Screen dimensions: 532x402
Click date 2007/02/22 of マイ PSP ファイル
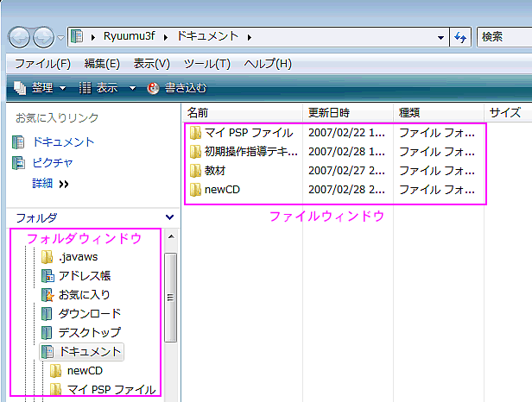pyautogui.click(x=347, y=133)
